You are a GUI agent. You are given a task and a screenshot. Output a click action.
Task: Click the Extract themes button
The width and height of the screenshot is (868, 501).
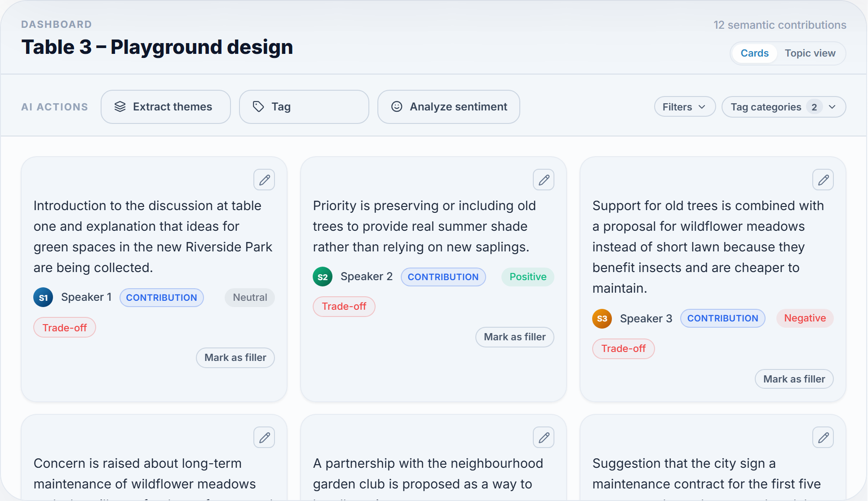coord(166,107)
